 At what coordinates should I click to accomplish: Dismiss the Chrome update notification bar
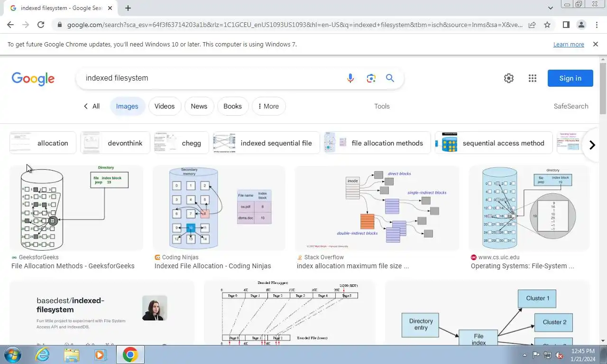pos(595,44)
